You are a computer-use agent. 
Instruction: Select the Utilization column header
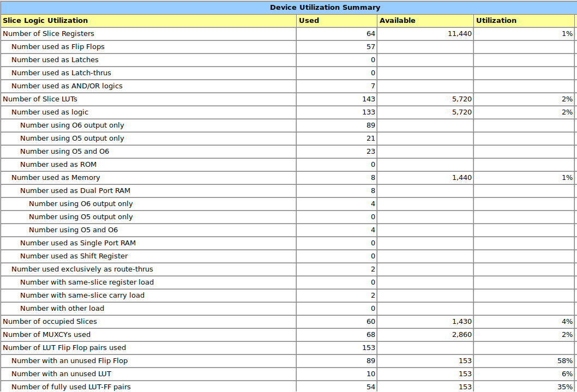(496, 21)
